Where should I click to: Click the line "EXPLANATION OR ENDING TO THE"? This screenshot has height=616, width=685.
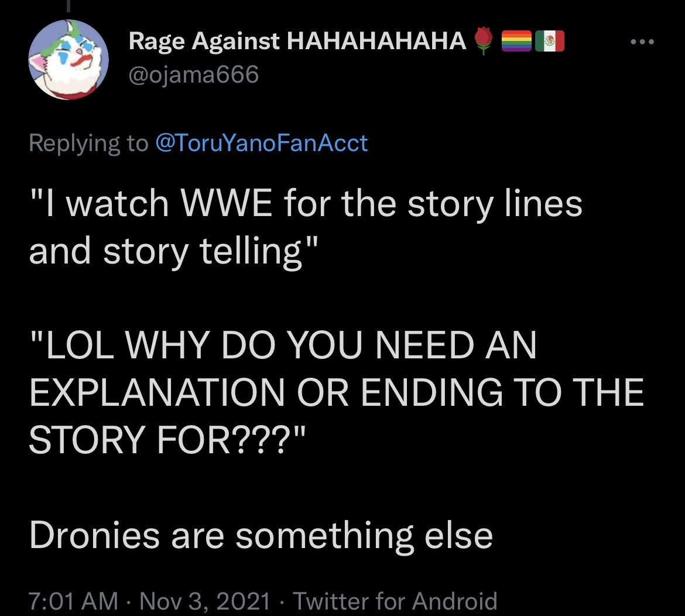click(337, 392)
